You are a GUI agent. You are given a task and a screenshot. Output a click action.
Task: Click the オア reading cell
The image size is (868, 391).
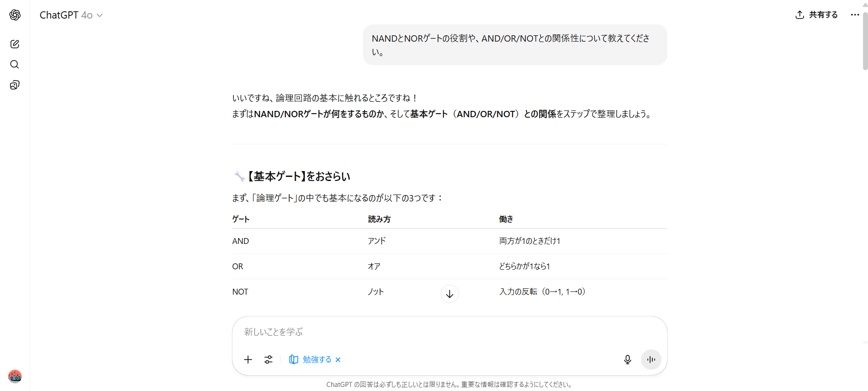click(x=374, y=266)
